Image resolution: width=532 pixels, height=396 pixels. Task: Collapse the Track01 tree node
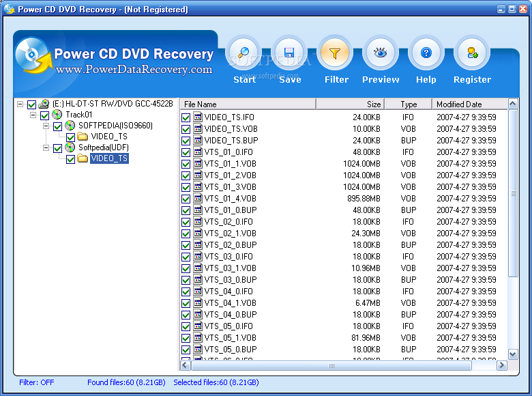(x=33, y=115)
